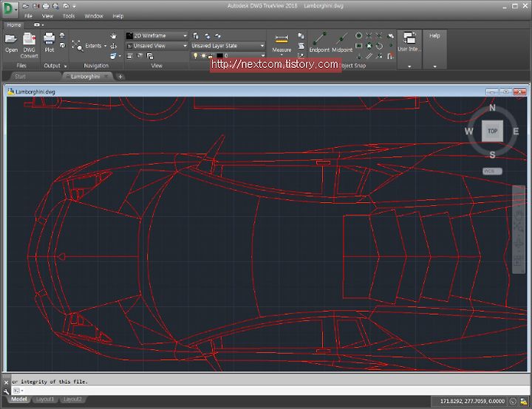The height and width of the screenshot is (409, 532).
Task: Click the Open folder icon in the Files panel
Action: [x=11, y=39]
